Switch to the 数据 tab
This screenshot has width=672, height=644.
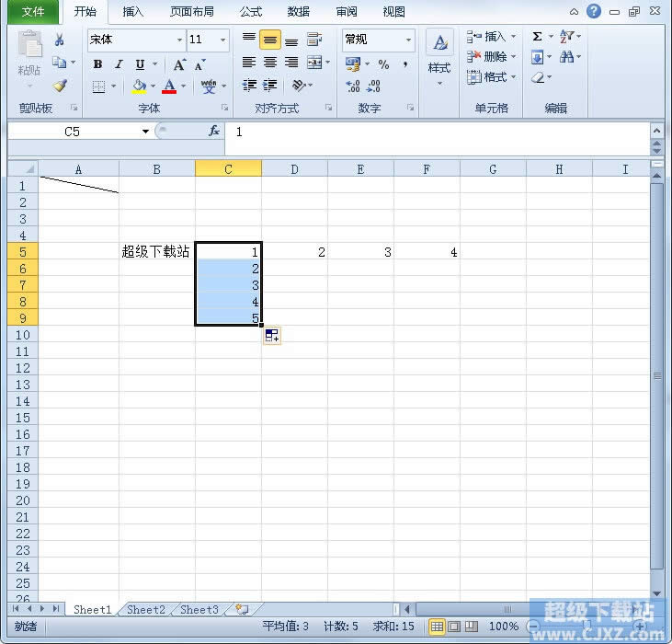coord(298,12)
